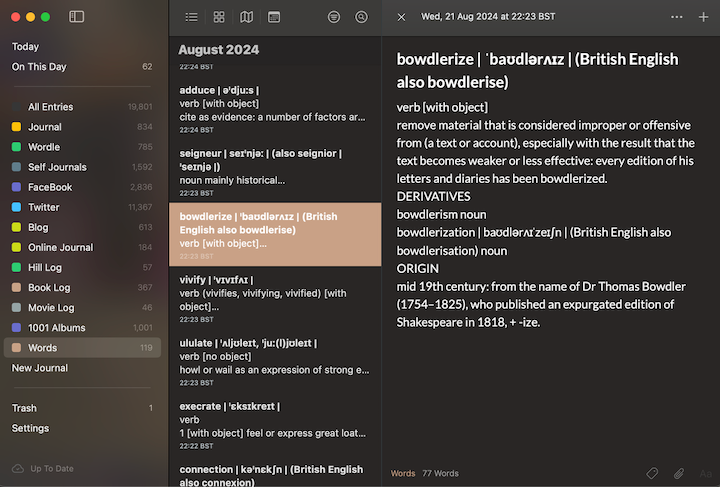720x487 pixels.
Task: Click the search icon in toolbar
Action: pos(361,17)
